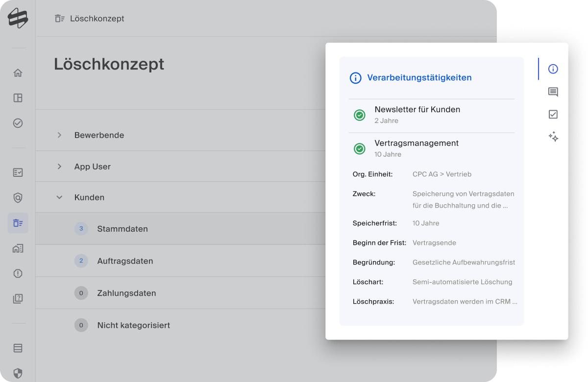This screenshot has width=588, height=382.
Task: Expand the App User row chevron
Action: (x=59, y=167)
